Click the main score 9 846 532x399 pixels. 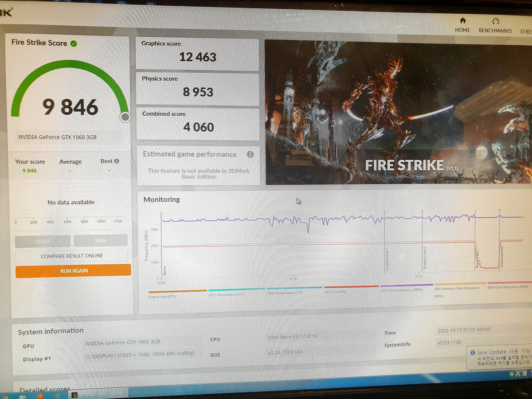70,107
